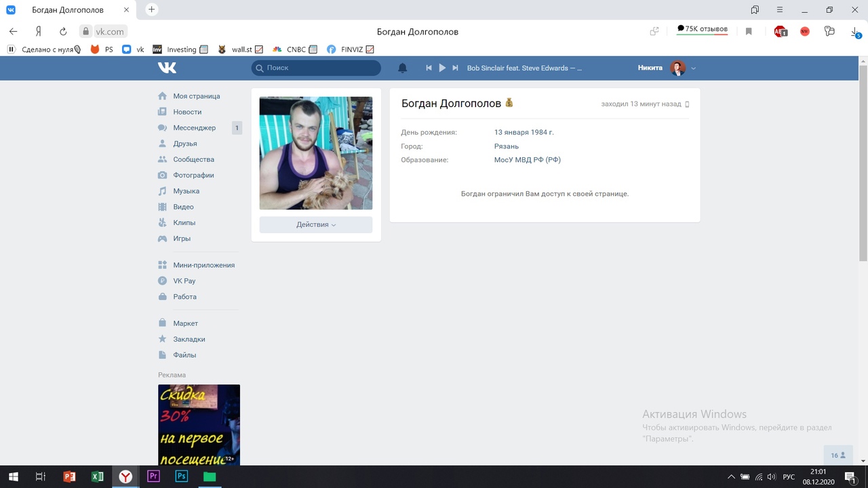Open Закладки bookmarks in sidebar
Screen dimensions: 868x488
click(189, 339)
